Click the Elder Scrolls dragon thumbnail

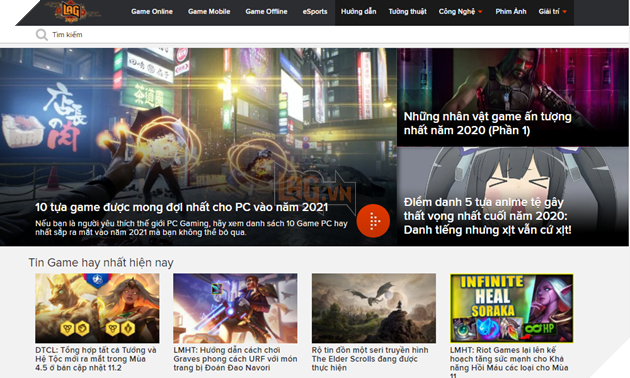[x=374, y=308]
